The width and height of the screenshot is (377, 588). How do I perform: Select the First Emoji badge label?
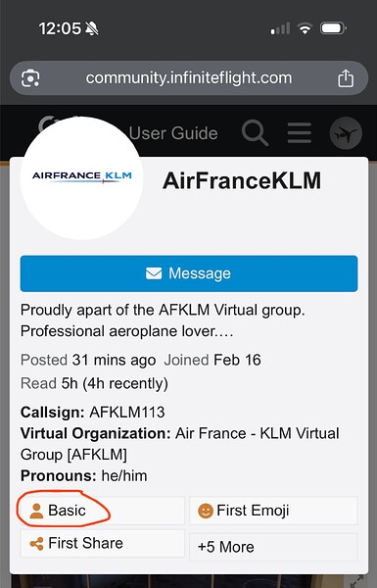(x=253, y=511)
